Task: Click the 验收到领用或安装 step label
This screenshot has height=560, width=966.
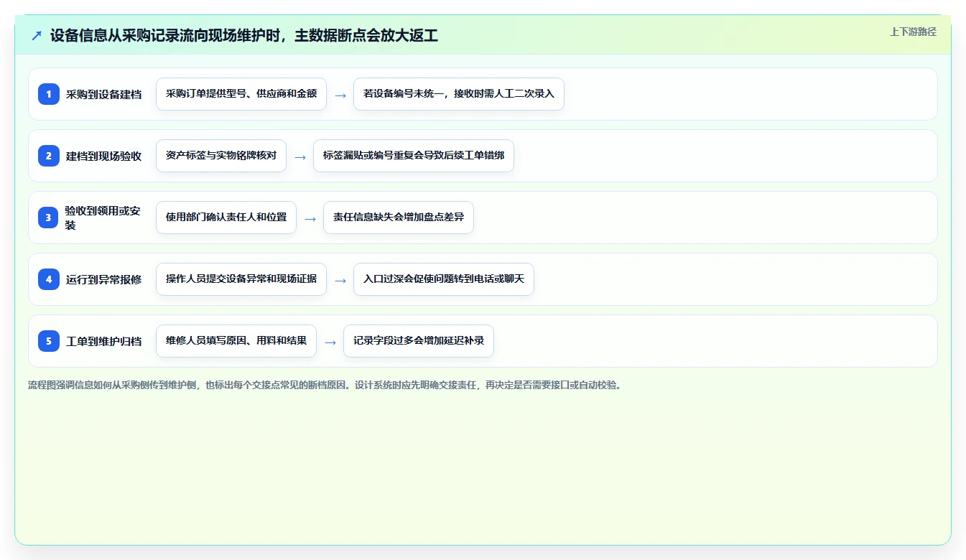Action: [x=103, y=218]
